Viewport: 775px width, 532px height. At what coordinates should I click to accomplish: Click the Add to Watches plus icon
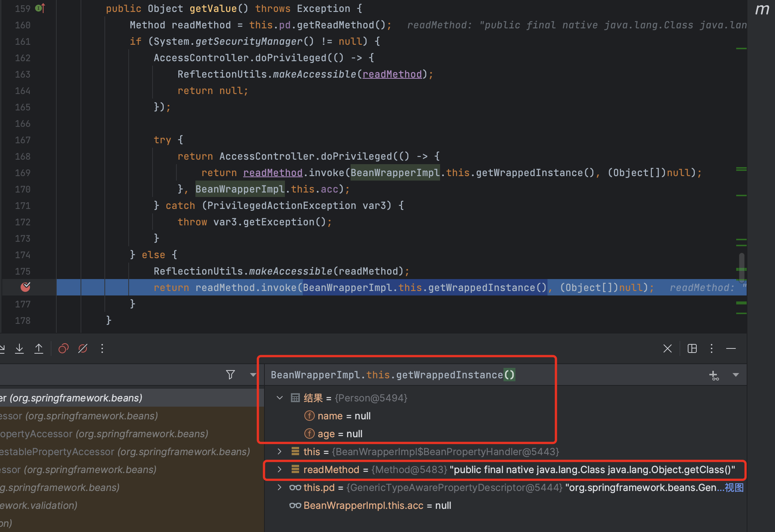714,375
